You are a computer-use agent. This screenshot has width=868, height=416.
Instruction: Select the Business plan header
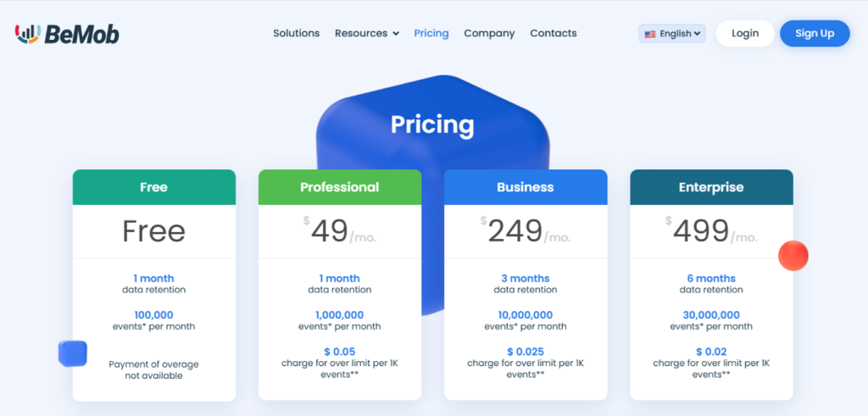tap(526, 187)
